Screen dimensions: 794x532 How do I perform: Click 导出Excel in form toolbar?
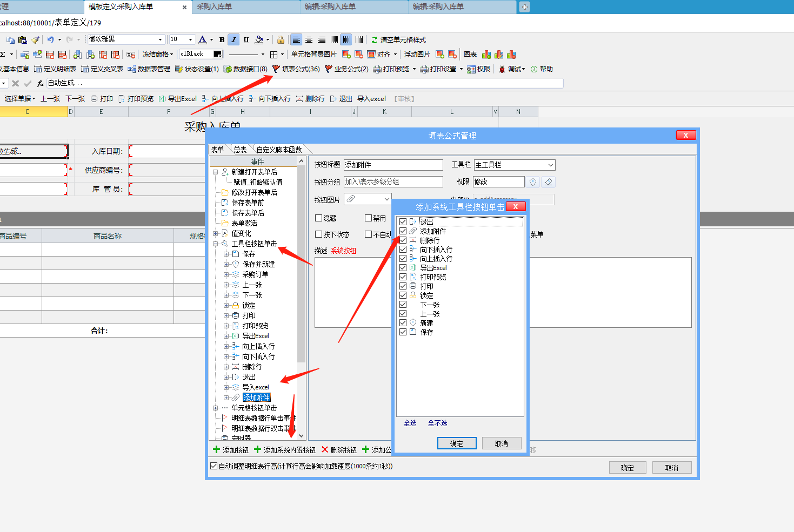(x=177, y=98)
